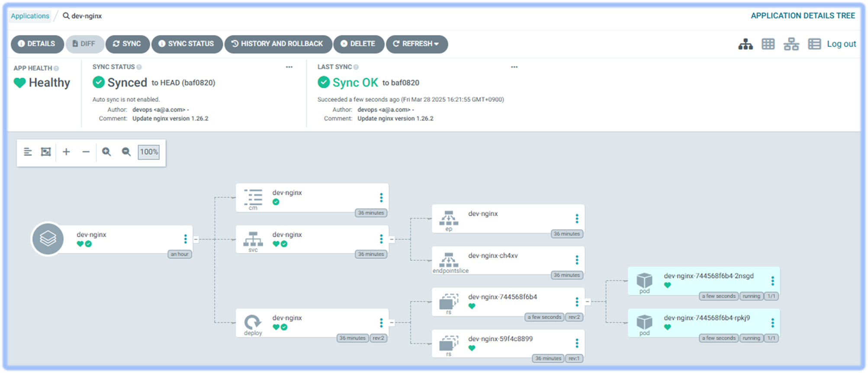The height and width of the screenshot is (373, 868).
Task: Click the zoom in magnifier
Action: (x=106, y=152)
